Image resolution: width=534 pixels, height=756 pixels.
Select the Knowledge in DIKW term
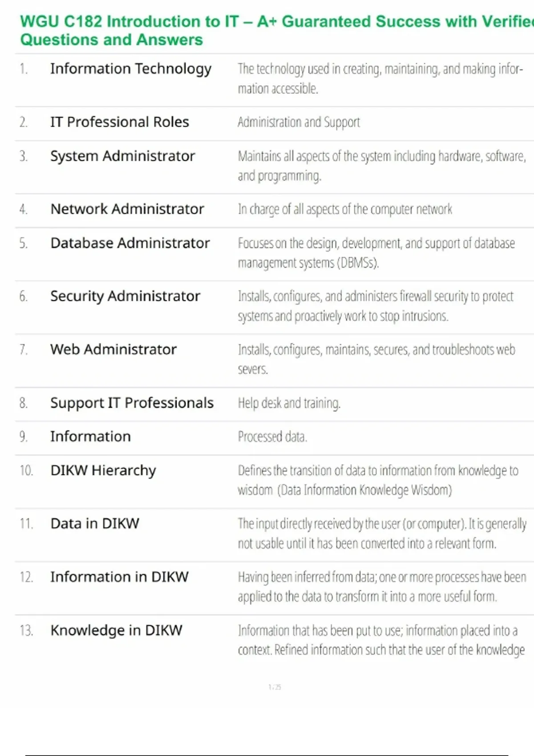coord(116,630)
